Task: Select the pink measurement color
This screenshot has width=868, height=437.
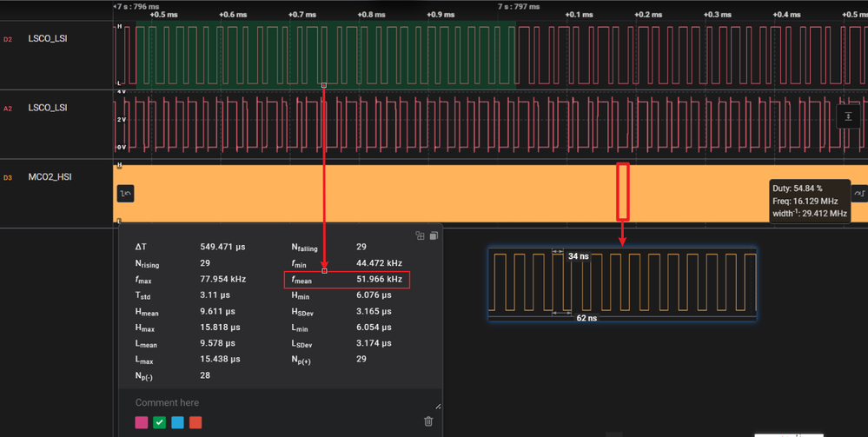Action: (x=142, y=422)
